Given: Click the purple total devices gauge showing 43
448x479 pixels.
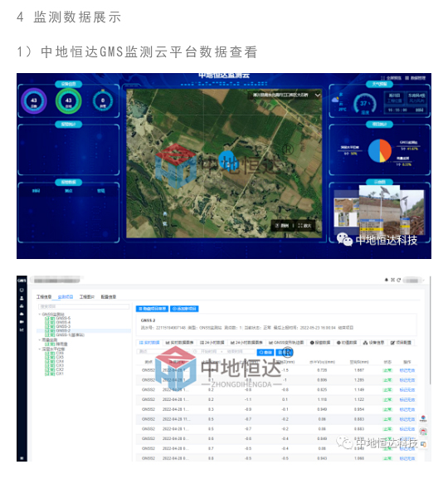Looking at the screenshot, I should [x=34, y=100].
